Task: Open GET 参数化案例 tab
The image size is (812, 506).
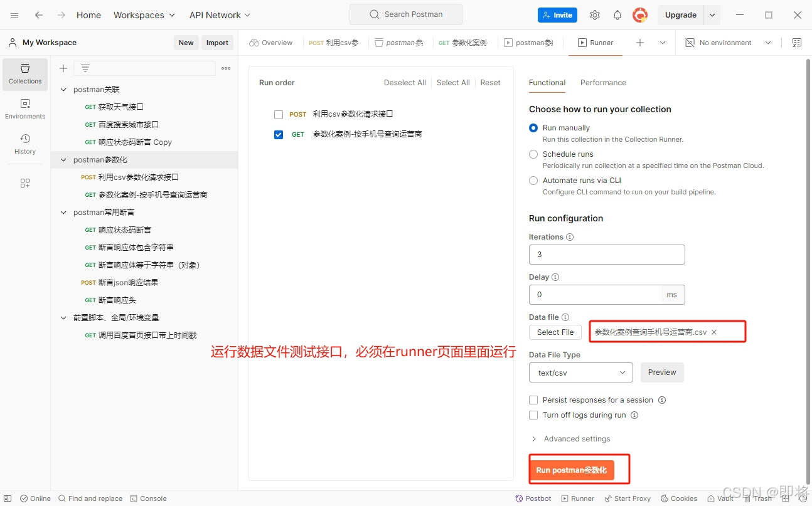Action: pos(463,43)
